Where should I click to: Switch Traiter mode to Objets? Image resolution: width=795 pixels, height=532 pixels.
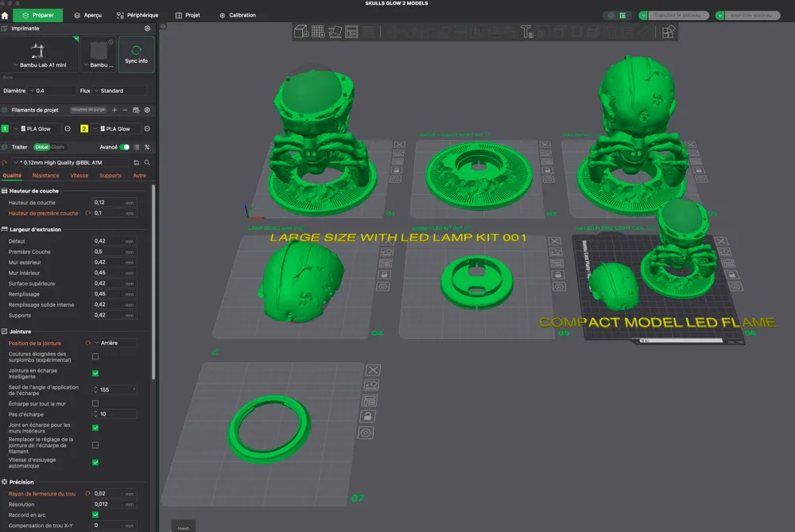(58, 147)
